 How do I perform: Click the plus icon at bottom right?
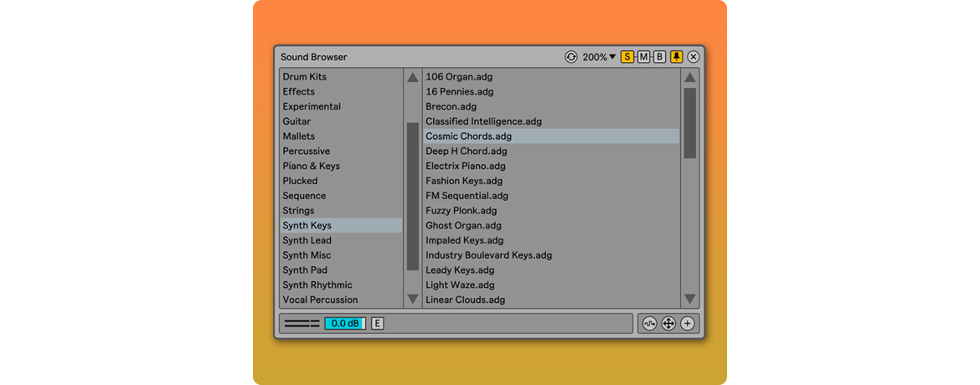688,324
